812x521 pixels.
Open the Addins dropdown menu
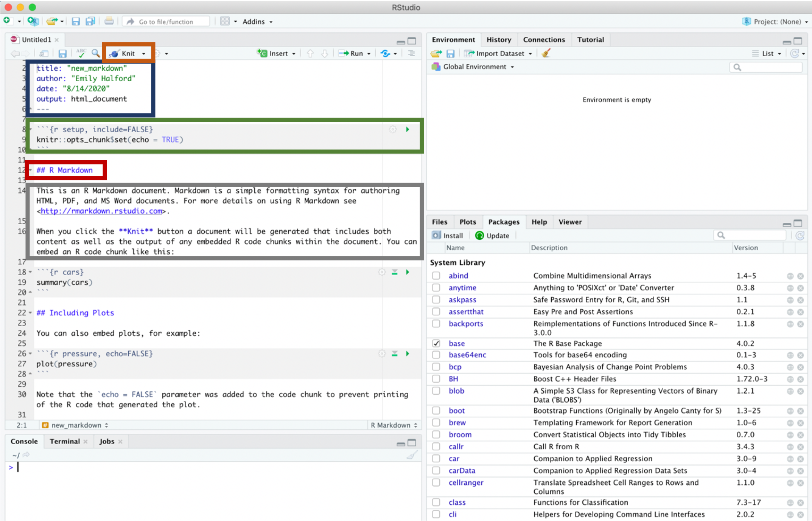[257, 22]
